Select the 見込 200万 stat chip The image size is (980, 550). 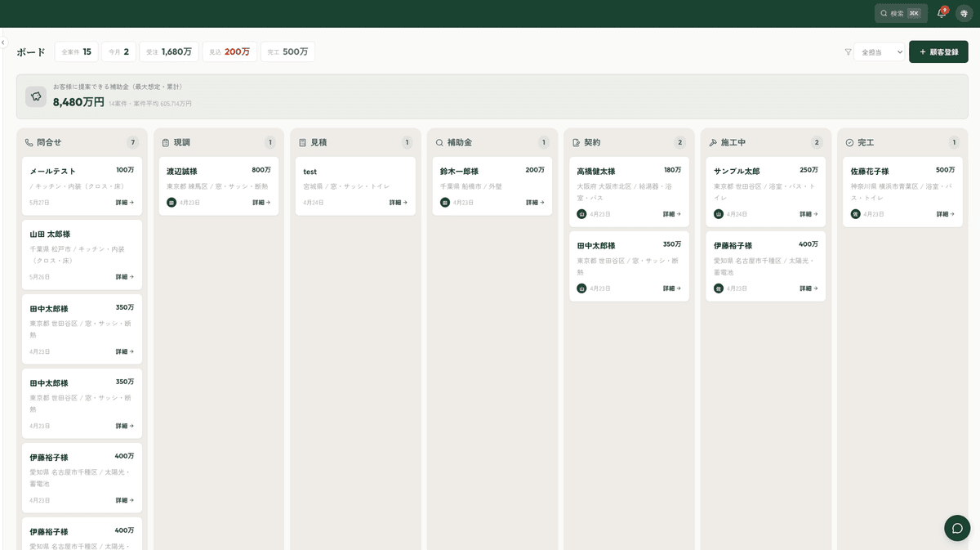coord(229,51)
